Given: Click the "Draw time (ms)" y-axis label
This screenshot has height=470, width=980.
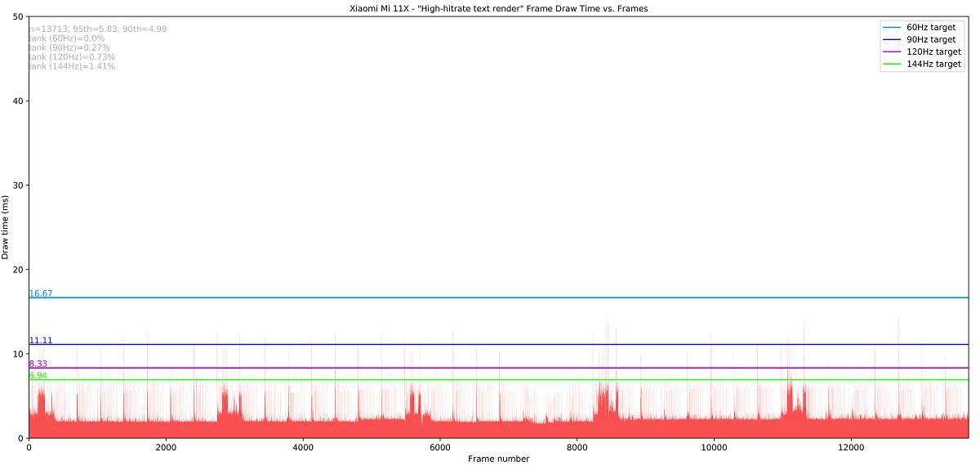Looking at the screenshot, I should pyautogui.click(x=6, y=227).
